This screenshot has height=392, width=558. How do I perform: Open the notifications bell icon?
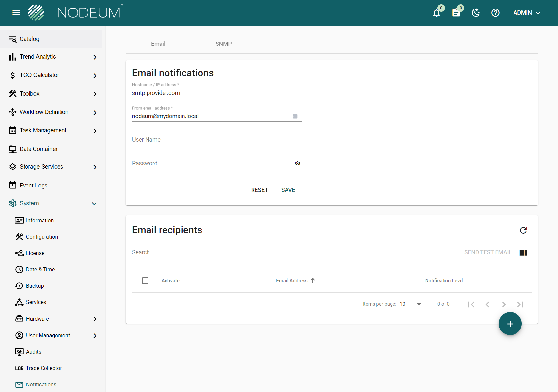[437, 13]
